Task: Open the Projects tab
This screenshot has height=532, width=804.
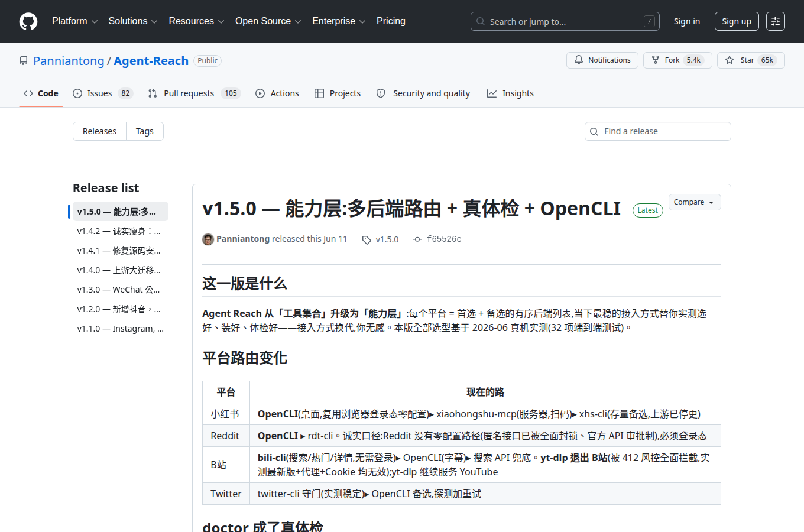Action: point(338,93)
